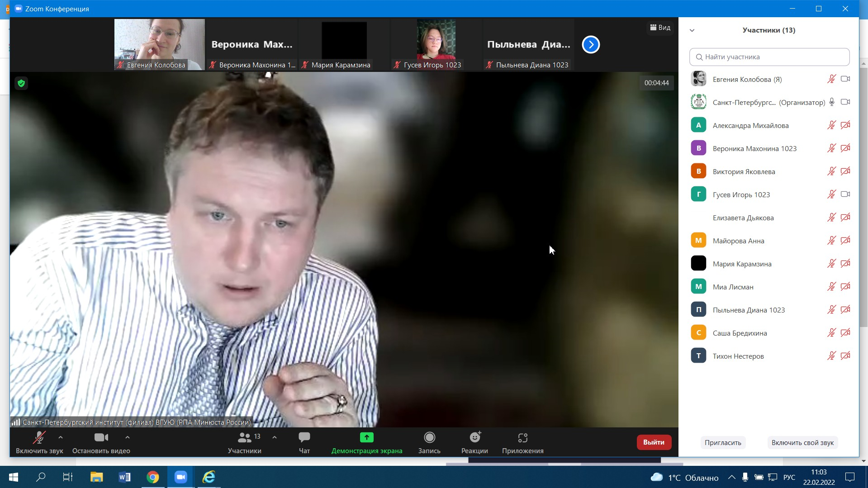Click the Пригласить invite button

[x=722, y=442]
